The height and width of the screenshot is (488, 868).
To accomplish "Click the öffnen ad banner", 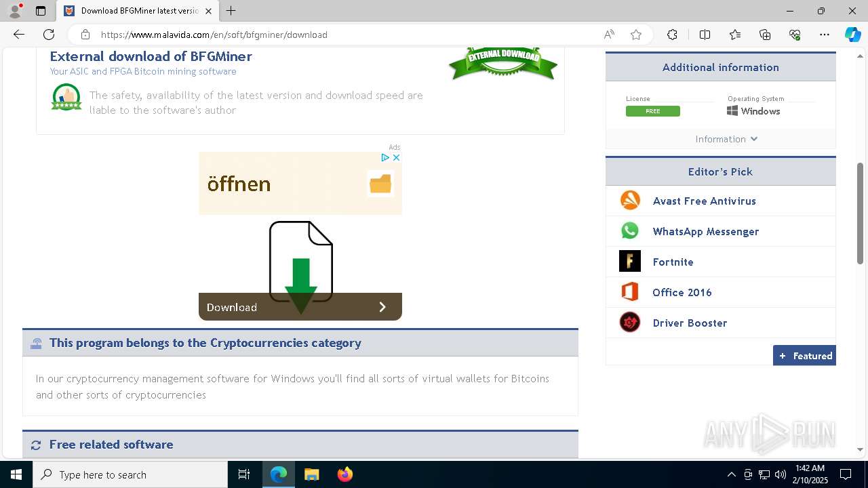I will tap(300, 184).
